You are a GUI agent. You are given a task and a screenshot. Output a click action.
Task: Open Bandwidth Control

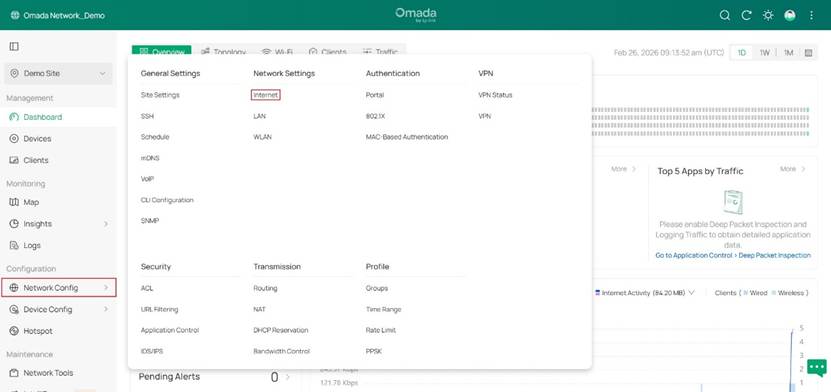[281, 351]
